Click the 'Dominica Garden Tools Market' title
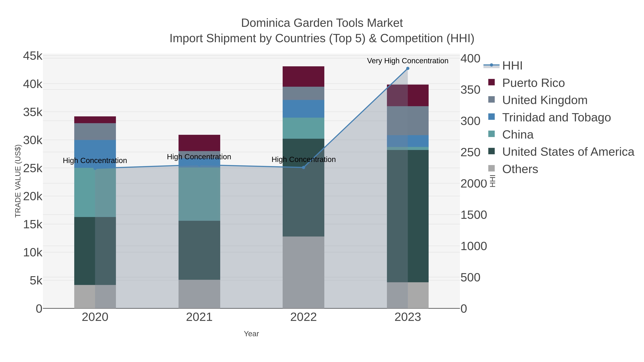 tap(322, 23)
